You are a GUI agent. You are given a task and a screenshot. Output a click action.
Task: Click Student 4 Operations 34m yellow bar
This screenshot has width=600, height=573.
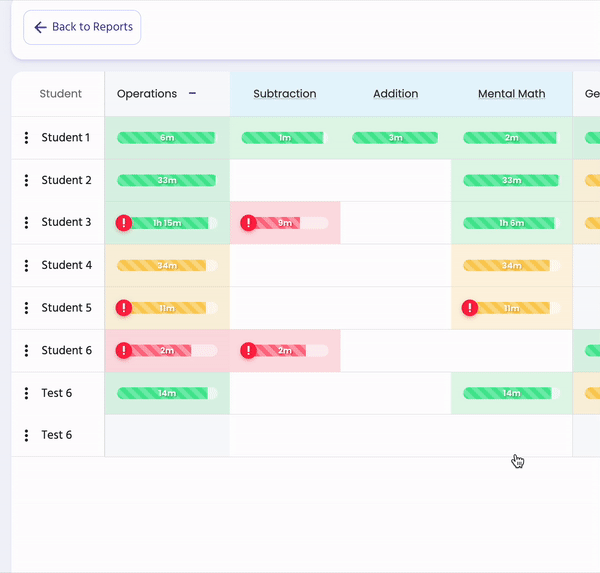(167, 265)
